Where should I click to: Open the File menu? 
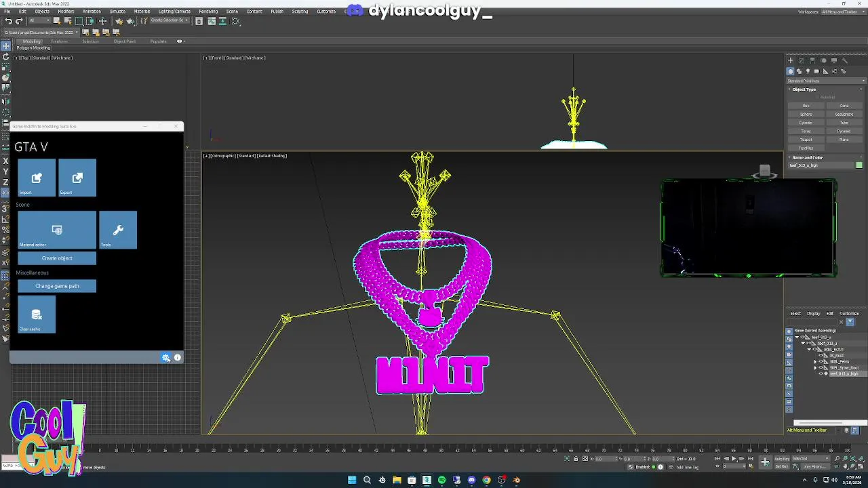point(7,12)
